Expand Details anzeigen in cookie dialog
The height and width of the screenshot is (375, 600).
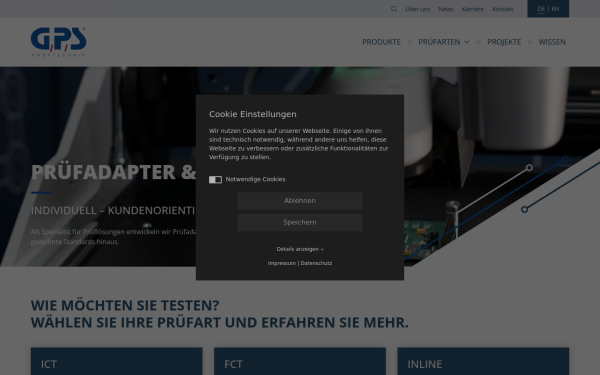pos(300,249)
